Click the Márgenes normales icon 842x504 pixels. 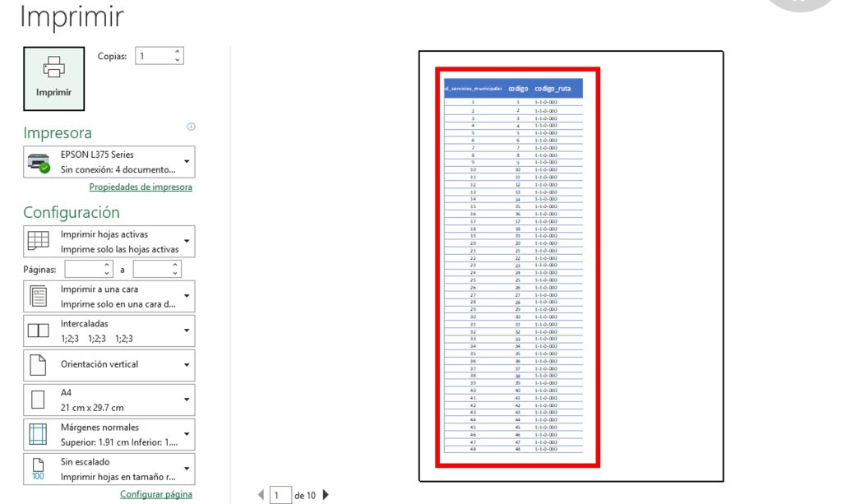(39, 433)
